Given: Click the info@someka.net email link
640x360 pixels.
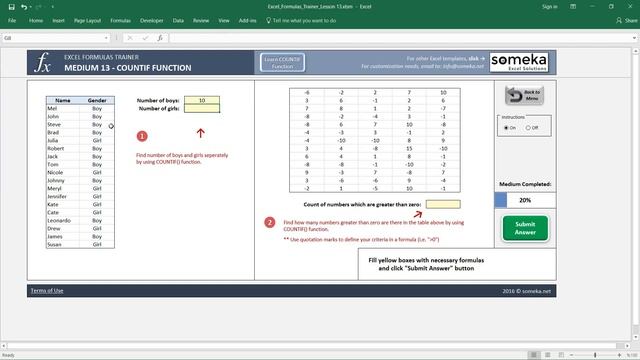Looking at the screenshot, I should 463,66.
